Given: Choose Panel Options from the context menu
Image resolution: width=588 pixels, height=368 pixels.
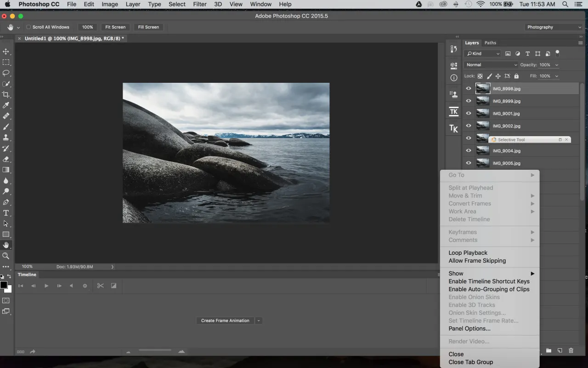Looking at the screenshot, I should click(x=469, y=328).
